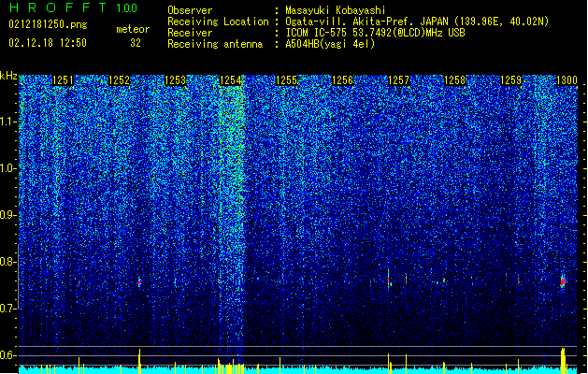Click the 1255 time marker

[x=287, y=80]
